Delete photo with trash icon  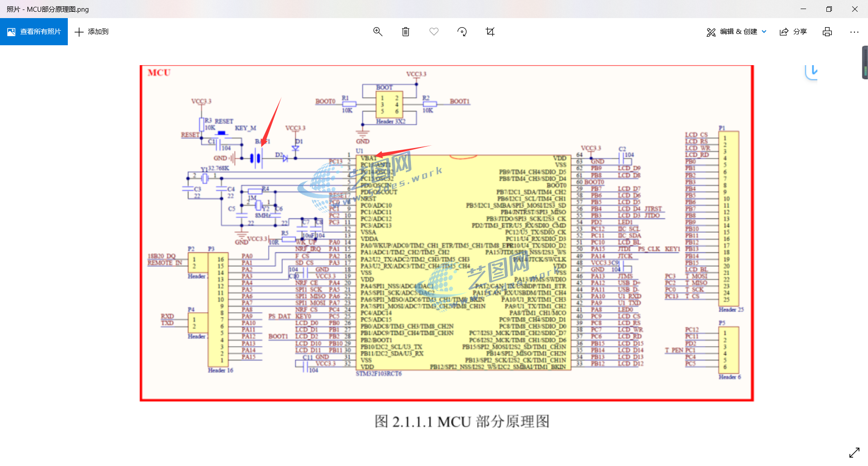(x=406, y=32)
